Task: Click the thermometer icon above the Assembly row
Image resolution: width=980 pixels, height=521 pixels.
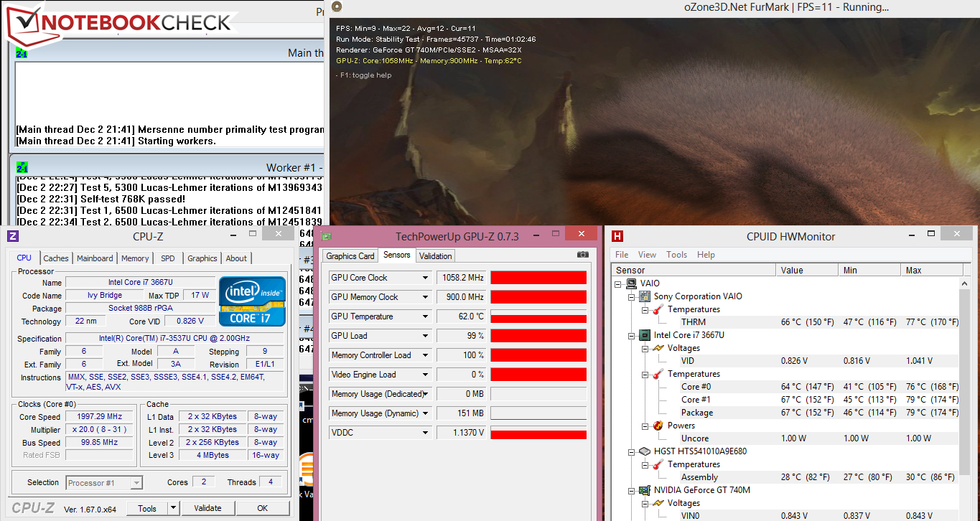Action: 658,464
